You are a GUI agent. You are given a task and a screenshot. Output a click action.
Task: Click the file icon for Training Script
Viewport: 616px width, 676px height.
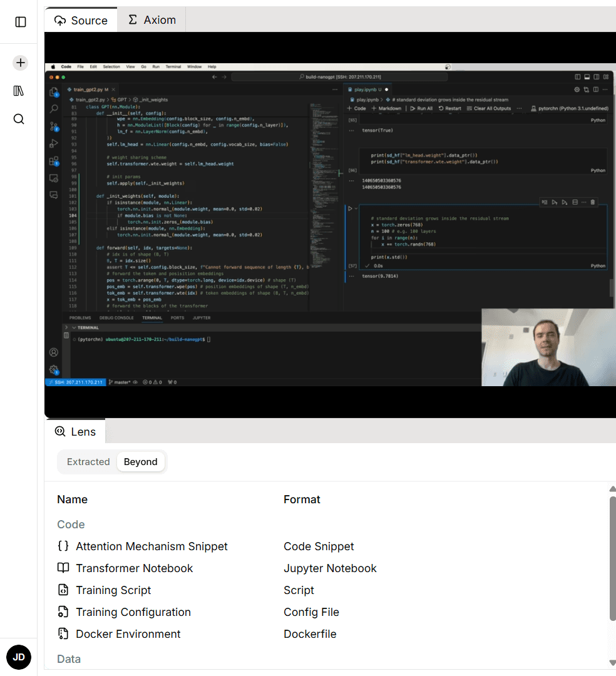[63, 590]
